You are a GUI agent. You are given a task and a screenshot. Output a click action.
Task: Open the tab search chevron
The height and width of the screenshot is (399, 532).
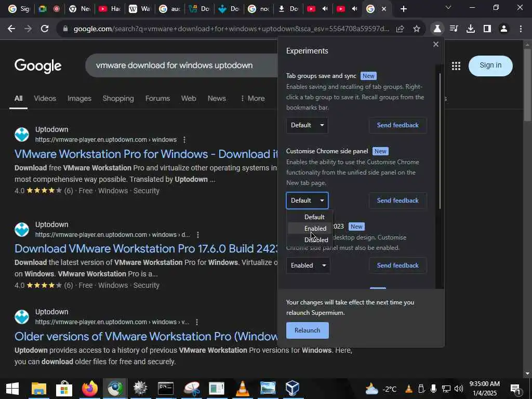click(448, 8)
